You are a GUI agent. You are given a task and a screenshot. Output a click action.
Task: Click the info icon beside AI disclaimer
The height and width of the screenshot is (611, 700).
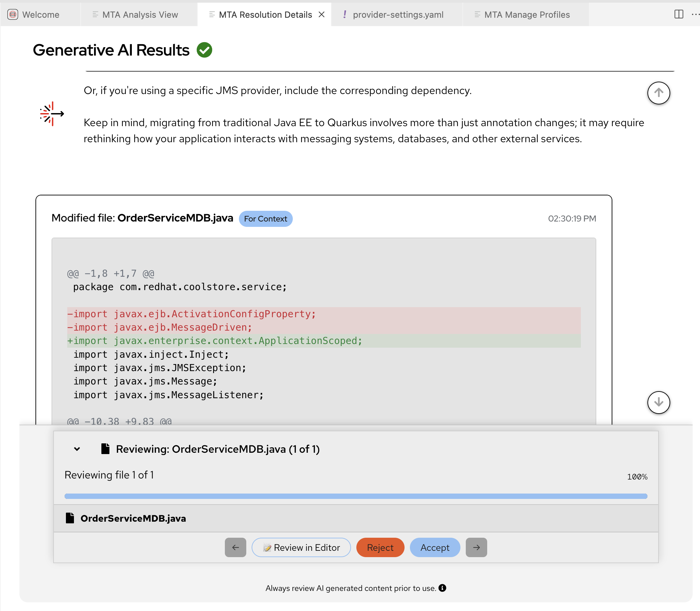pyautogui.click(x=442, y=588)
